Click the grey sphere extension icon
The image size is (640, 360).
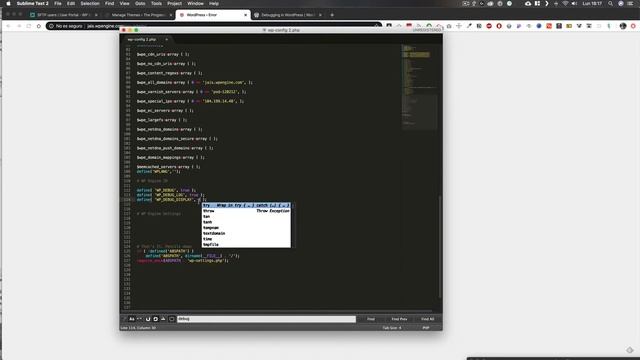coord(509,26)
